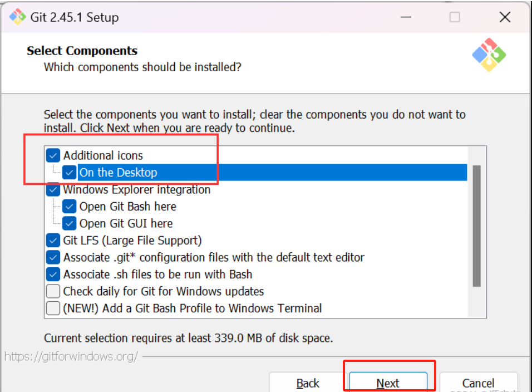The image size is (532, 392).
Task: Enable Add Git Bash Profile to Terminal
Action: [53, 308]
